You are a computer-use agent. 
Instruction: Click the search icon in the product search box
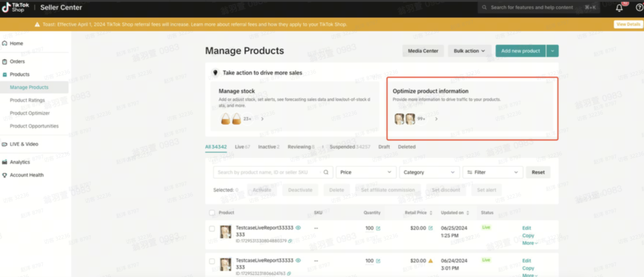(x=326, y=172)
